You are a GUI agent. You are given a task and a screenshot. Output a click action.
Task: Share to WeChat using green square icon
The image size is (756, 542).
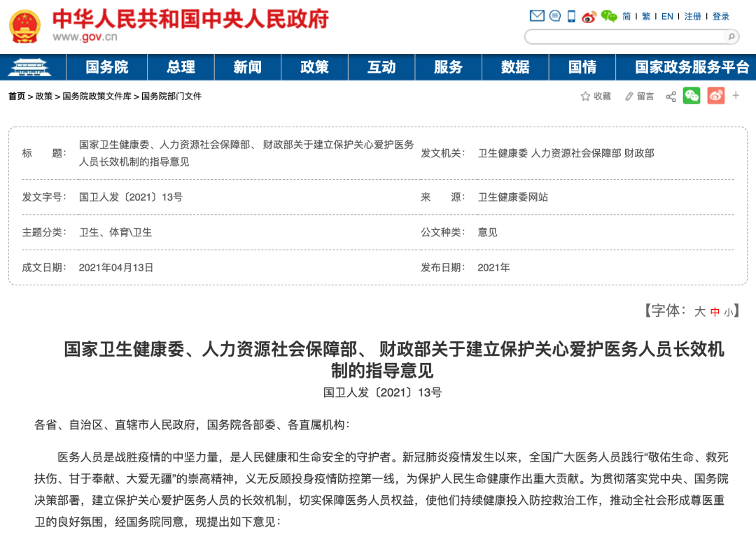692,96
